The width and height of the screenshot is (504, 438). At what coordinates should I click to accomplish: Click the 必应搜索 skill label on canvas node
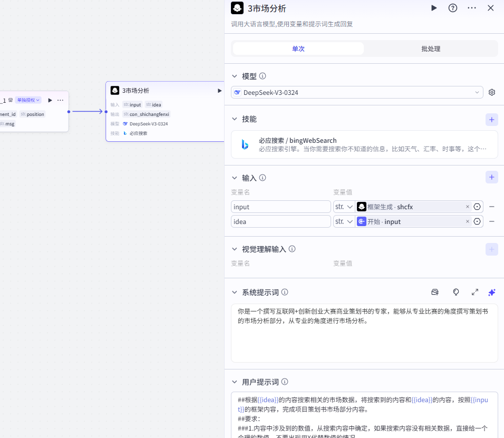pyautogui.click(x=138, y=133)
